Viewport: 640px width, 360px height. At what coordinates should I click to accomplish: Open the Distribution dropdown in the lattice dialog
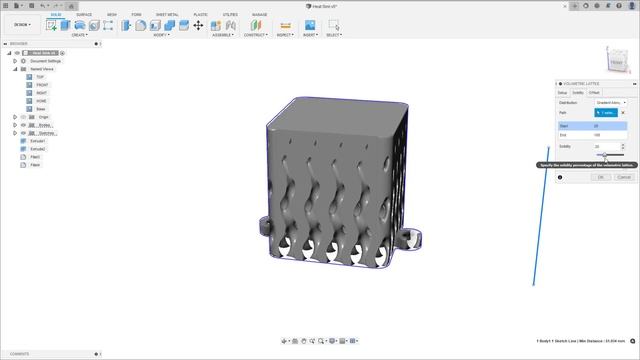[x=611, y=103]
